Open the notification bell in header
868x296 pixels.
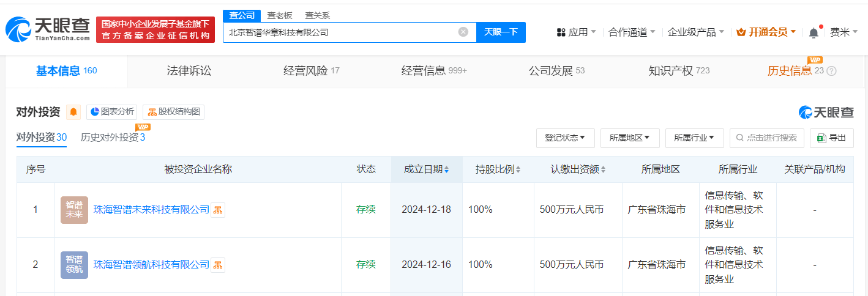[x=814, y=32]
